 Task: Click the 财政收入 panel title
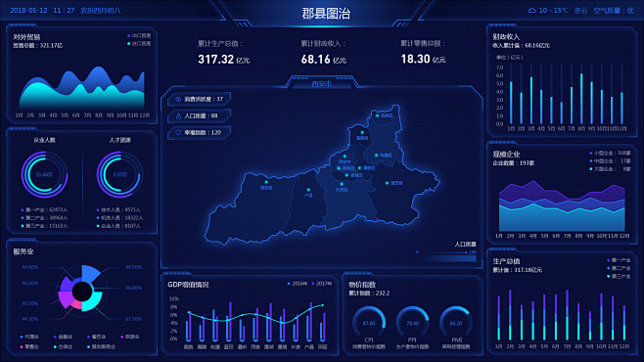506,37
